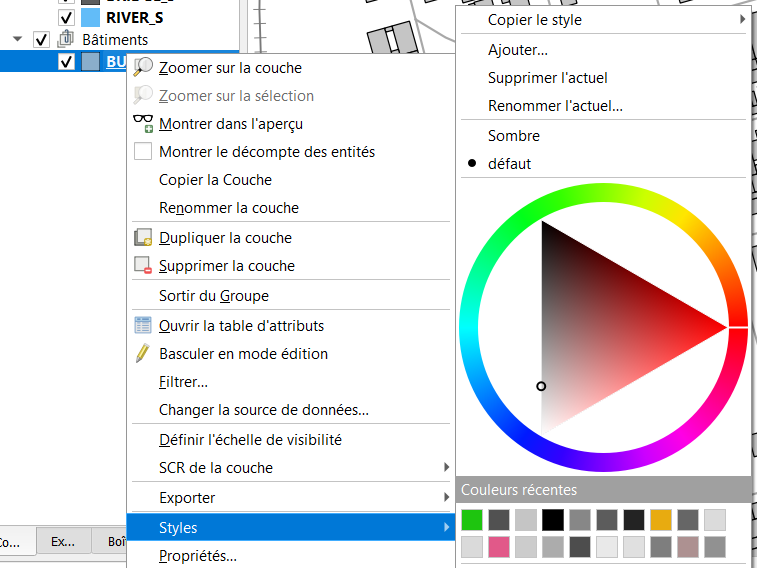Select Basculer en mode édition

291,353
